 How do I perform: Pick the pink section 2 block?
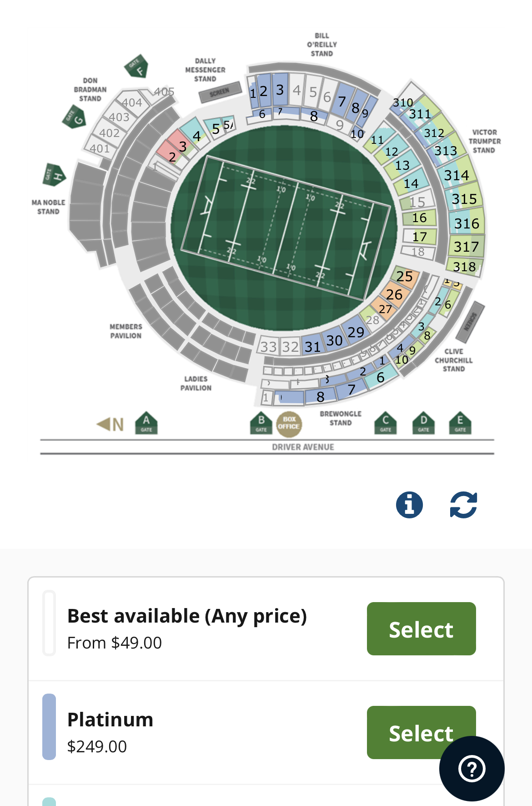click(172, 157)
